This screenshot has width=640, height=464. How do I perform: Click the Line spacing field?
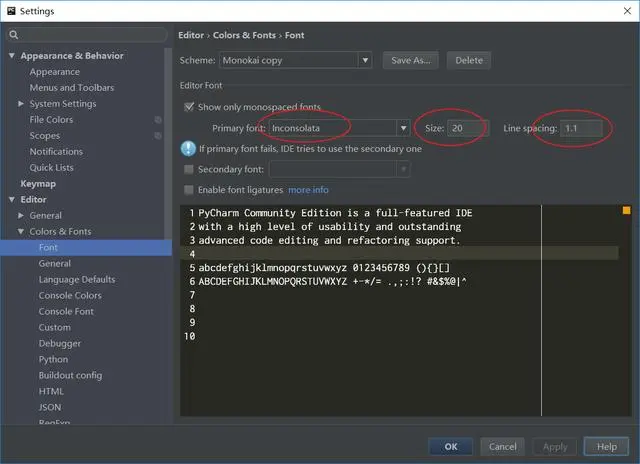[581, 128]
